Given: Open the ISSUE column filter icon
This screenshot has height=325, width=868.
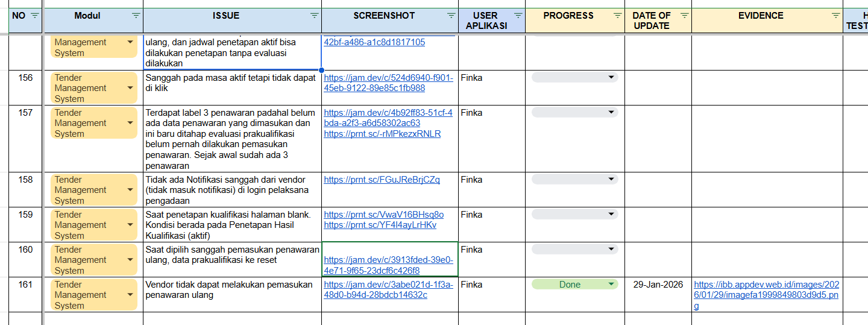Looking at the screenshot, I should point(315,16).
